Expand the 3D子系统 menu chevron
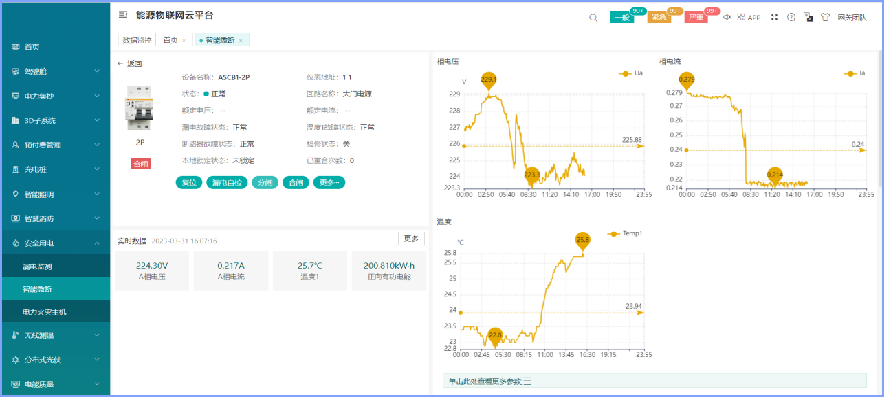The image size is (884, 397). click(97, 121)
